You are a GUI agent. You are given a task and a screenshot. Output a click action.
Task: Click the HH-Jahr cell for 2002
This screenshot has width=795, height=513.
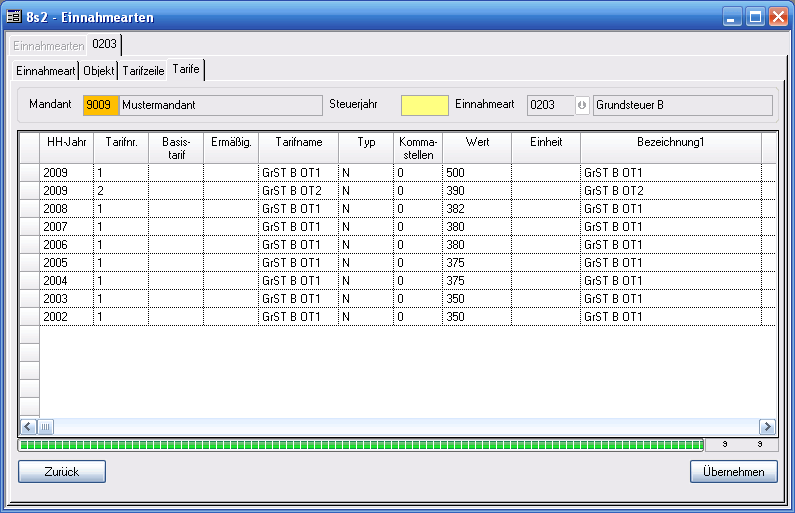[66, 317]
